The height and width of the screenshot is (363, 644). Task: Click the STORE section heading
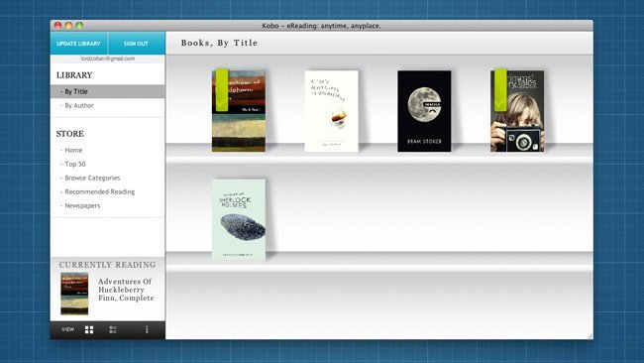(x=69, y=134)
